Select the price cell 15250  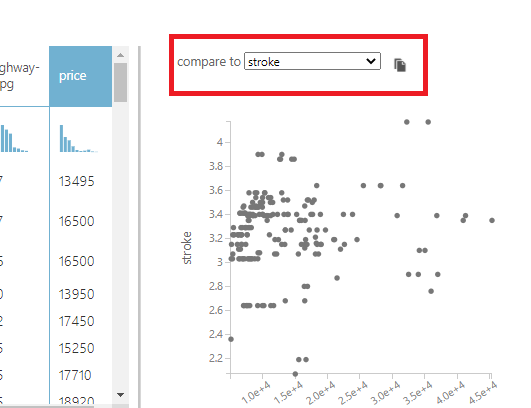(77, 348)
